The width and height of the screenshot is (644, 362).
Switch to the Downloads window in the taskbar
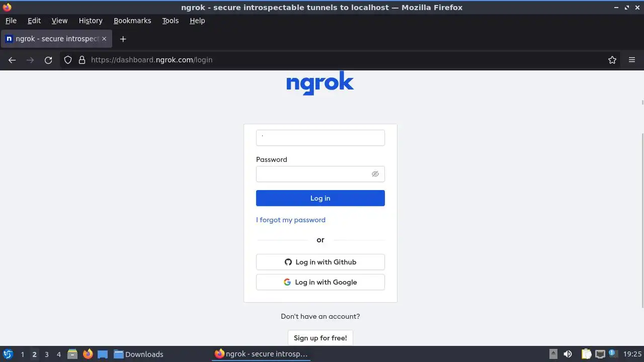pyautogui.click(x=139, y=354)
